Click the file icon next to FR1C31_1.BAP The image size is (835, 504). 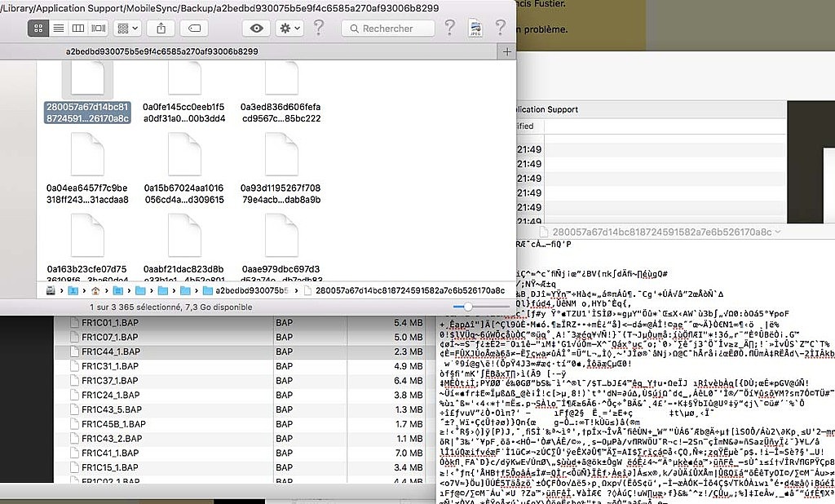(74, 366)
